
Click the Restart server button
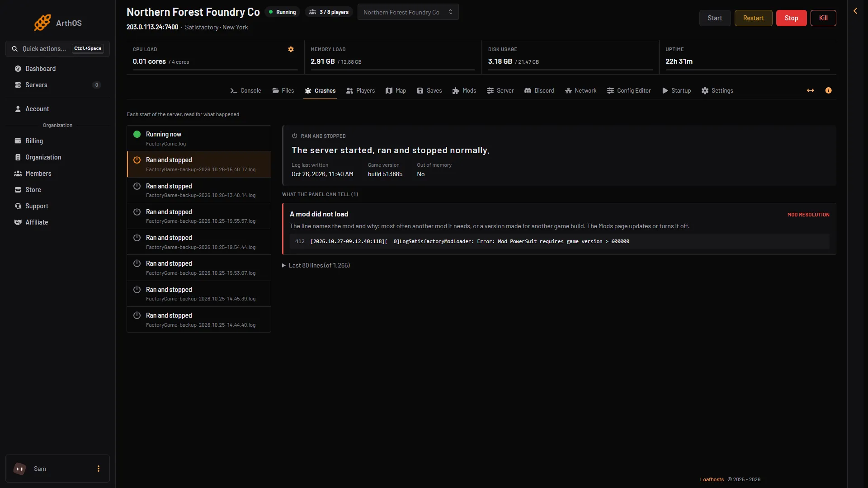pos(753,18)
